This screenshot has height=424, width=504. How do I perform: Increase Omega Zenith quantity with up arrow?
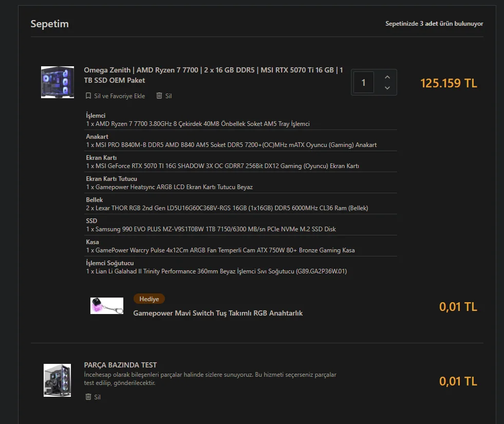pyautogui.click(x=387, y=77)
